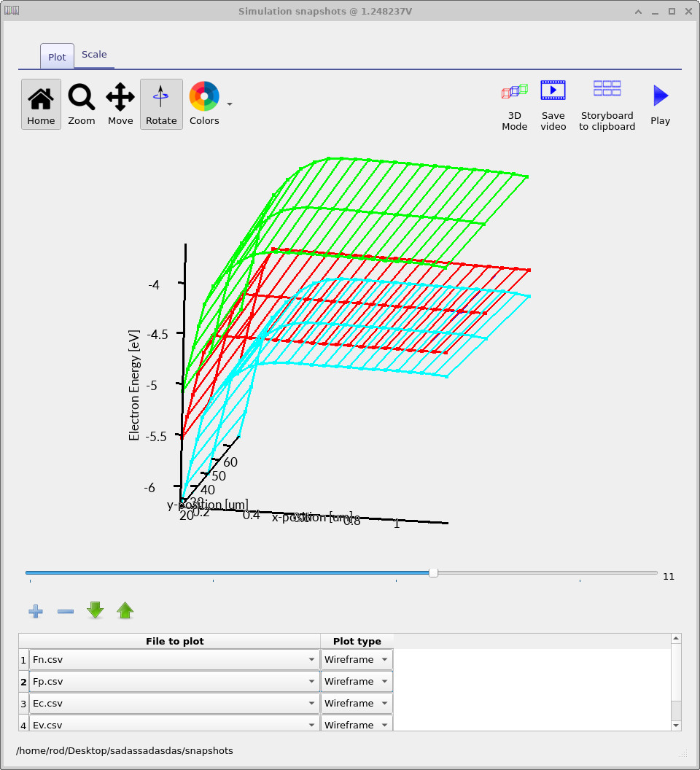Copy Storyboard to clipboard
This screenshot has width=700, height=770.
[607, 104]
